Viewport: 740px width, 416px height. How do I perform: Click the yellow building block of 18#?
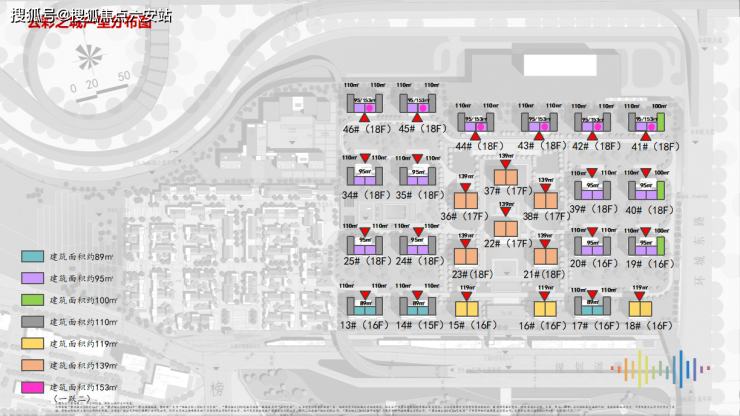[x=639, y=308]
